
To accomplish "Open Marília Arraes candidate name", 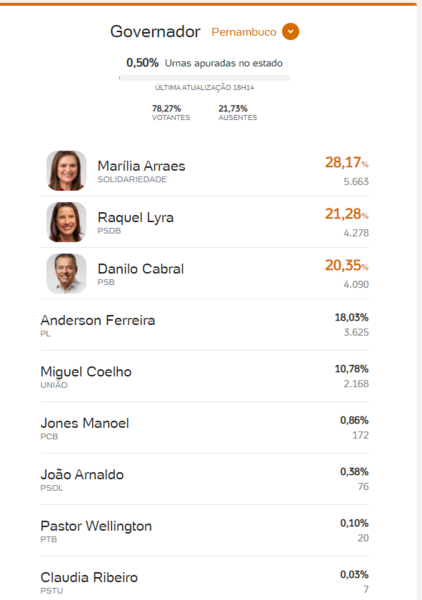I will coord(141,166).
